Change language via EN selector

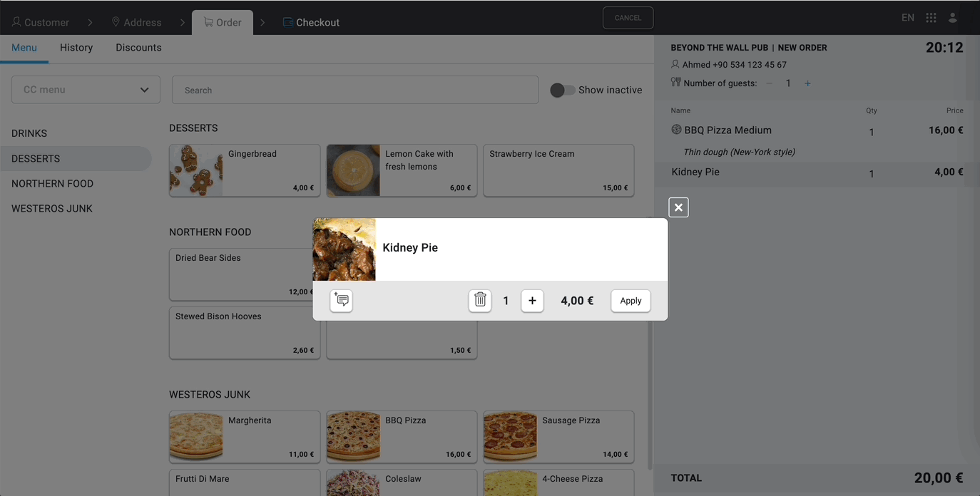[907, 18]
